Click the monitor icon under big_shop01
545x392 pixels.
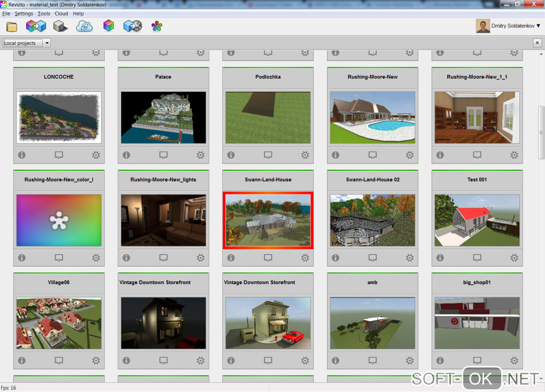click(x=477, y=360)
